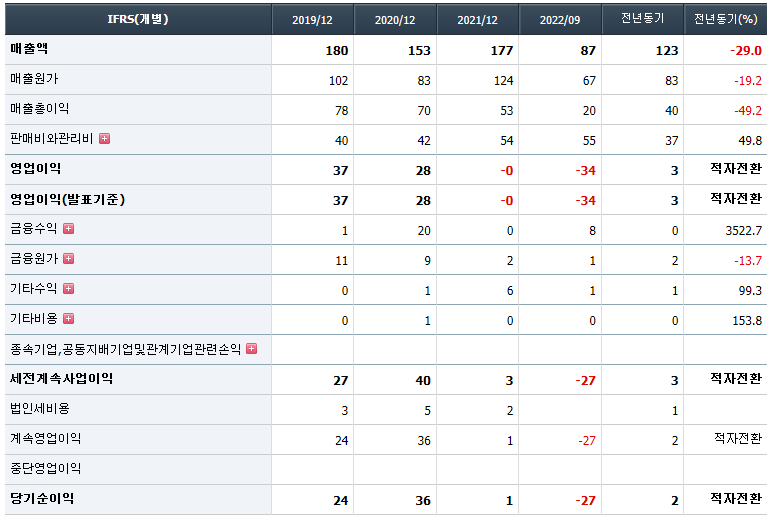
Task: Click the -13.7 percentage in 금융원가 row
Action: pos(748,260)
